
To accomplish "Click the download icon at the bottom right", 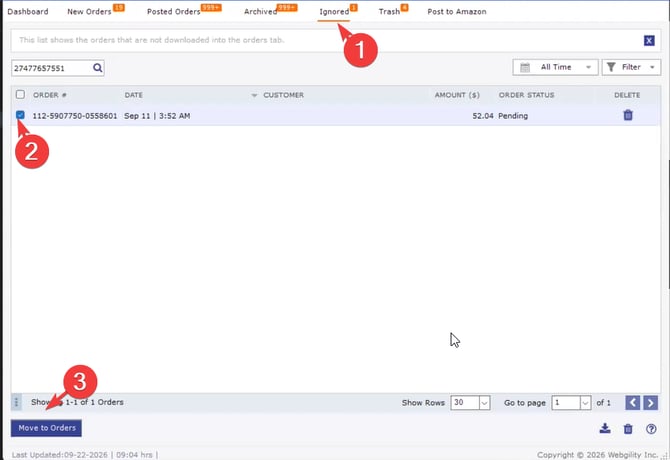I will pos(605,428).
